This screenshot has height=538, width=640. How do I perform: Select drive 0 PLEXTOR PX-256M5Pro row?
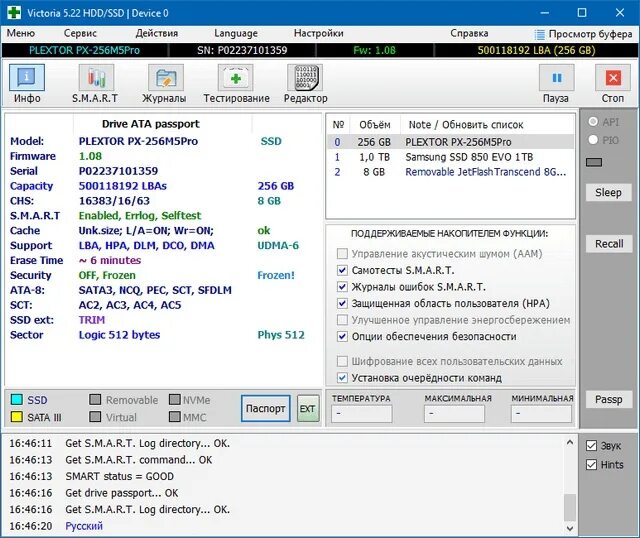click(x=450, y=142)
